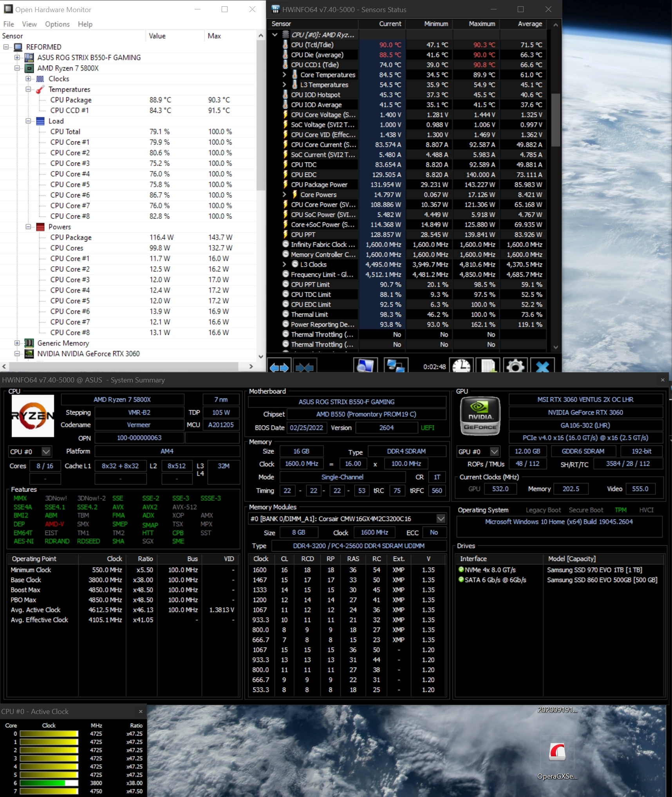672x797 pixels.
Task: Collapse the CPU [#0]: AMD Ryz... sensor group
Action: click(275, 34)
